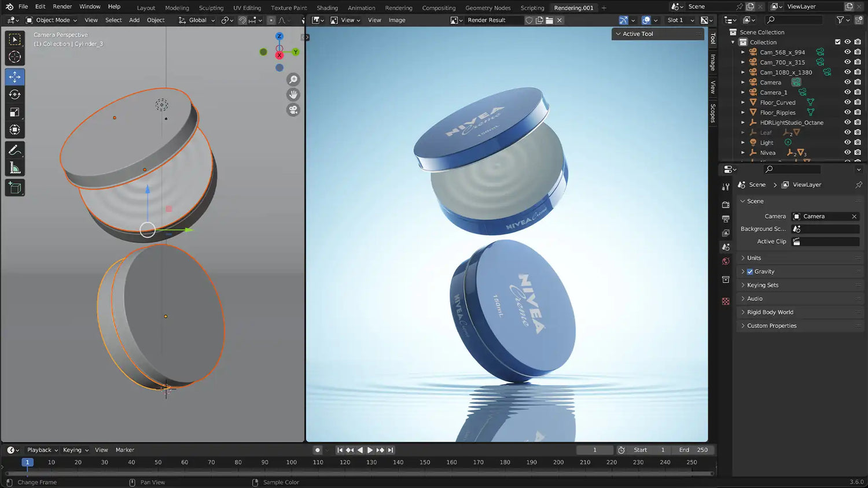Open the Global transform orientation dropdown
Viewport: 868px width, 488px height.
tap(197, 20)
